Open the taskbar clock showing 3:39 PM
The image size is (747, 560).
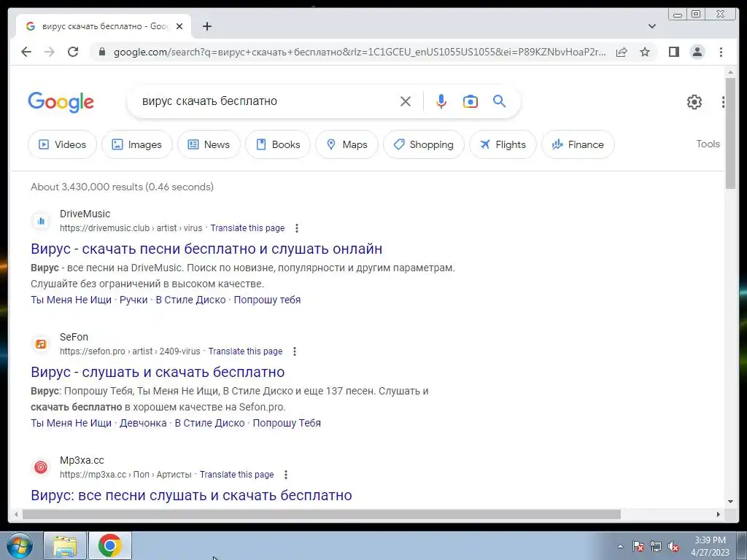pos(710,546)
